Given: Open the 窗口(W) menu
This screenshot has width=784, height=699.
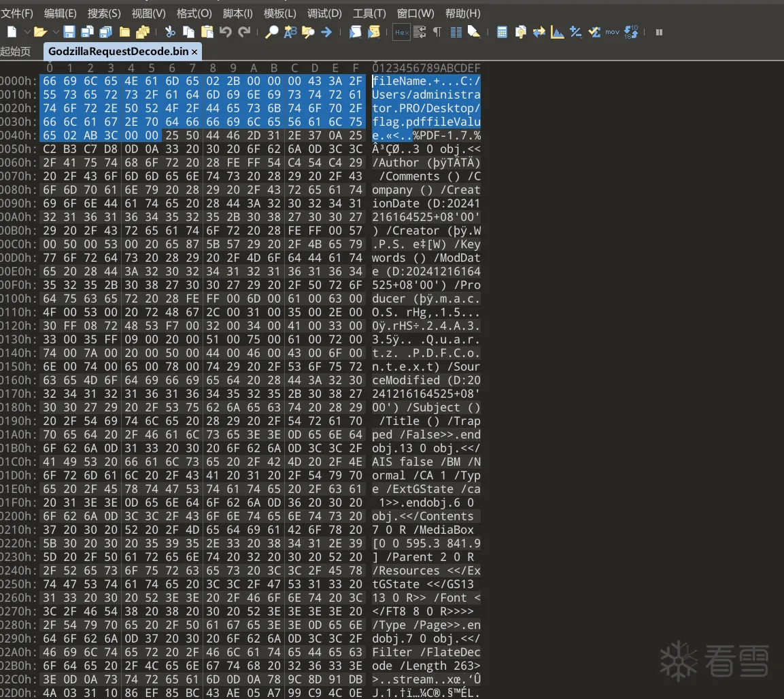Looking at the screenshot, I should click(x=415, y=14).
